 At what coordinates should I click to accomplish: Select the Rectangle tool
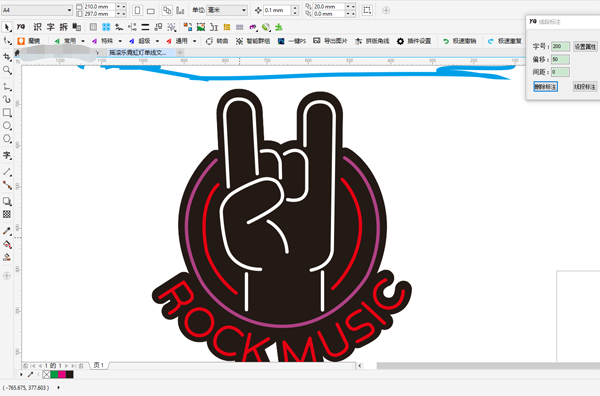click(x=7, y=112)
